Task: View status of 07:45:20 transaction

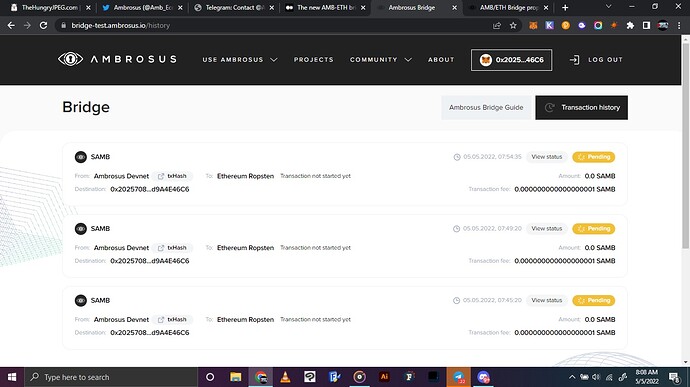Action: pyautogui.click(x=547, y=300)
